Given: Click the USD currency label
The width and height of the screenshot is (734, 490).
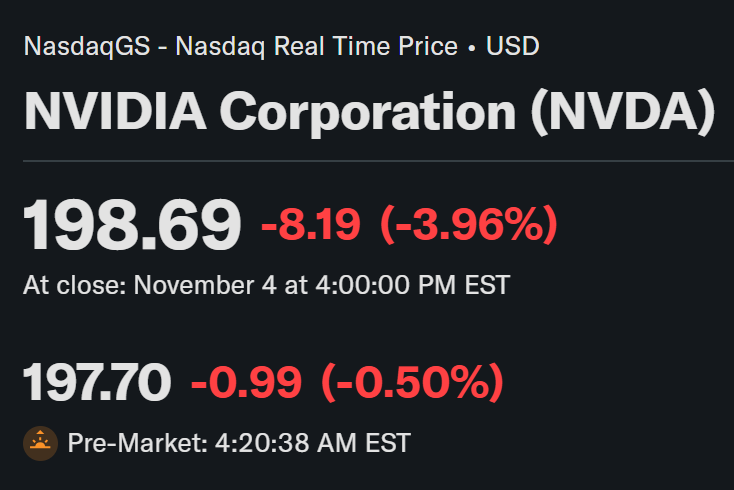Looking at the screenshot, I should pos(512,46).
